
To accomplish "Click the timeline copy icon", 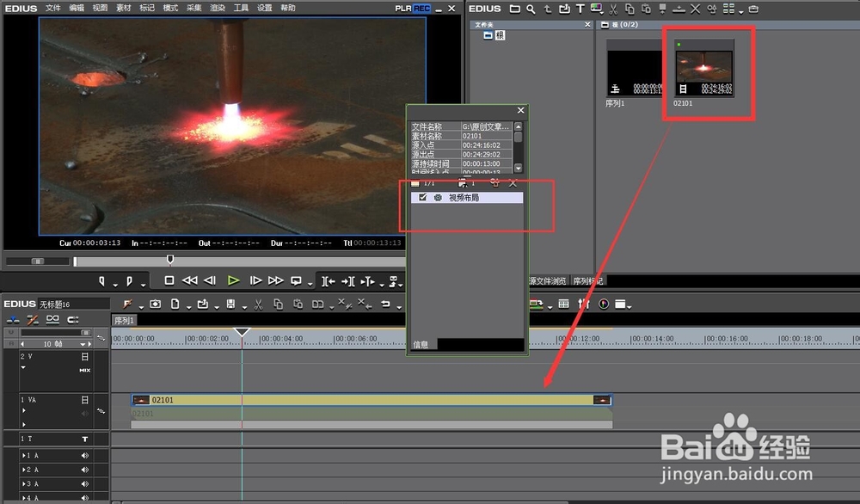I will (278, 304).
